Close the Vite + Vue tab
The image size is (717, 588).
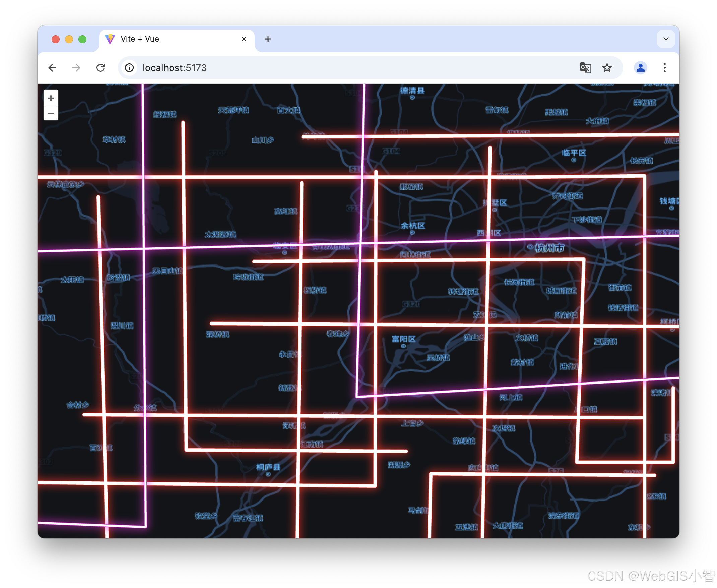pyautogui.click(x=244, y=39)
